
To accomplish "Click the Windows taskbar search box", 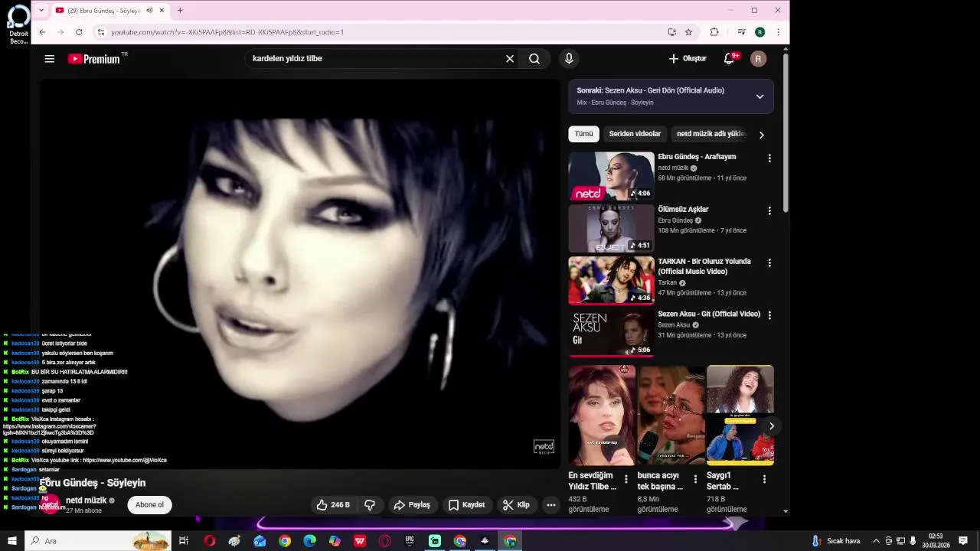I will tap(98, 541).
